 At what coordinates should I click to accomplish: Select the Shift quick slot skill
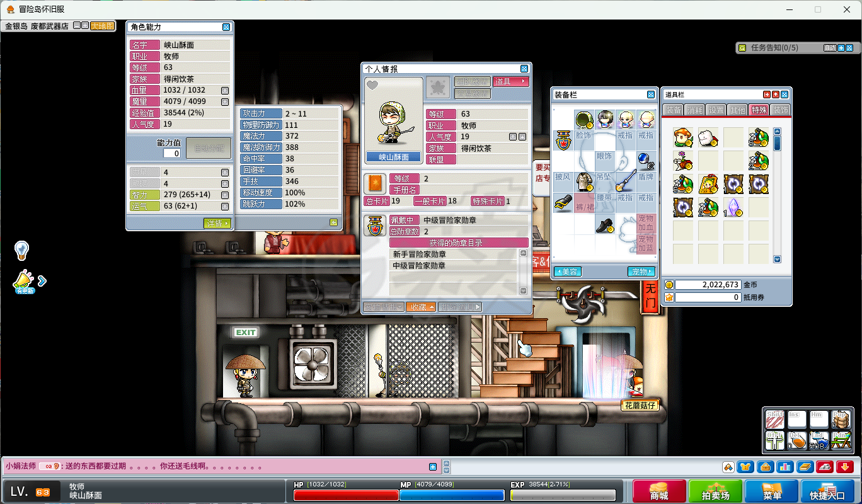coord(774,419)
